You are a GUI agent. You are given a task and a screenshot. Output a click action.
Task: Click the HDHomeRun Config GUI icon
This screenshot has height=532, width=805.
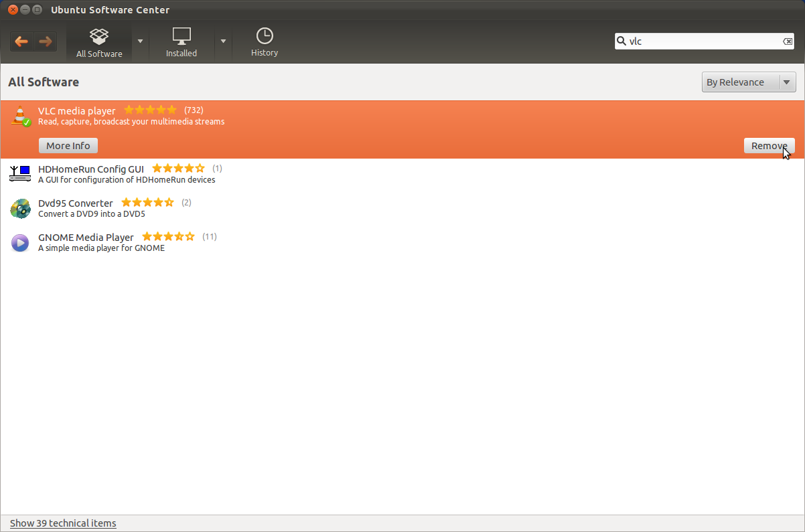[21, 174]
